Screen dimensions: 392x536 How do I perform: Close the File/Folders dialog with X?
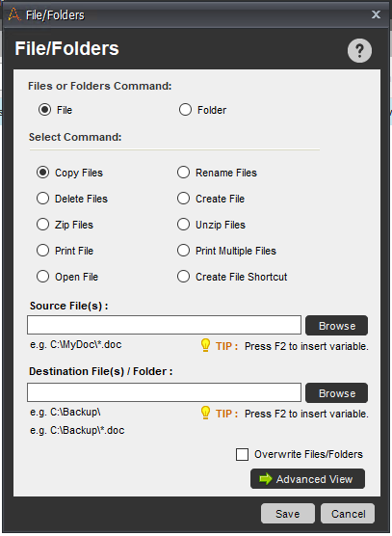coord(376,14)
